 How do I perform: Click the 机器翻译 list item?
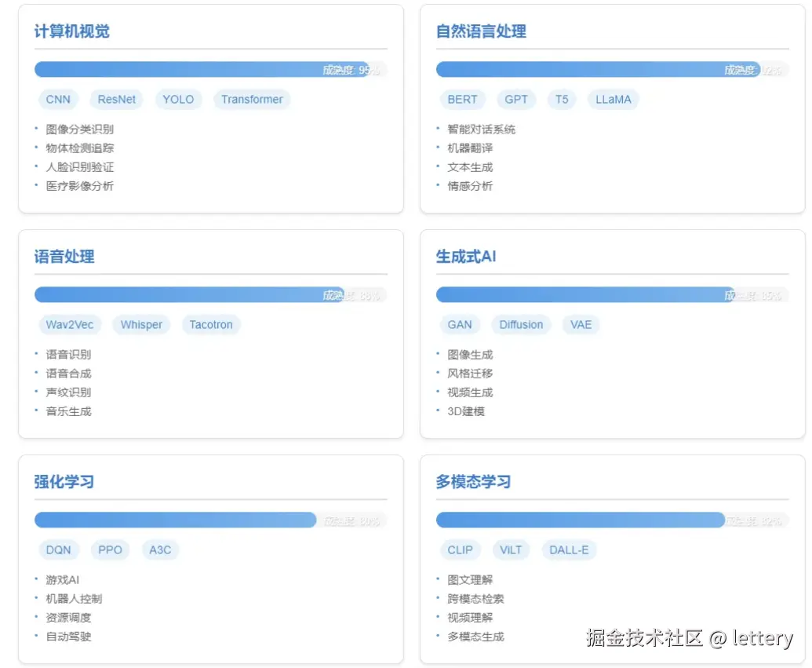tap(470, 148)
